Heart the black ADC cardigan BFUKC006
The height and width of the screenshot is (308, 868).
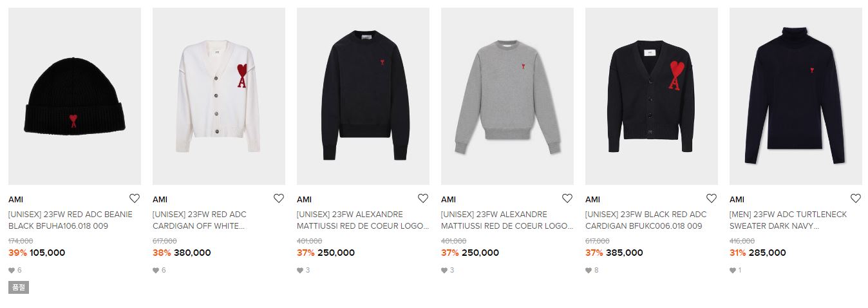(711, 198)
